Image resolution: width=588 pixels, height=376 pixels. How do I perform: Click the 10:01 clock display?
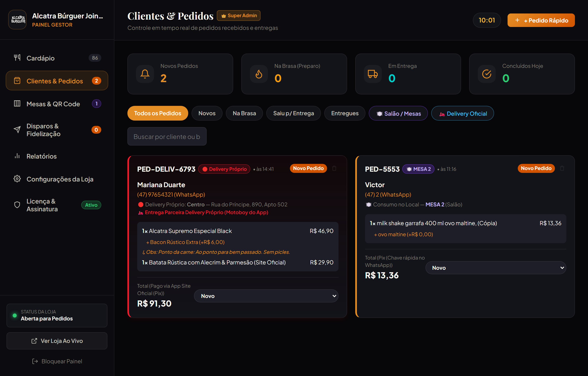(x=487, y=20)
